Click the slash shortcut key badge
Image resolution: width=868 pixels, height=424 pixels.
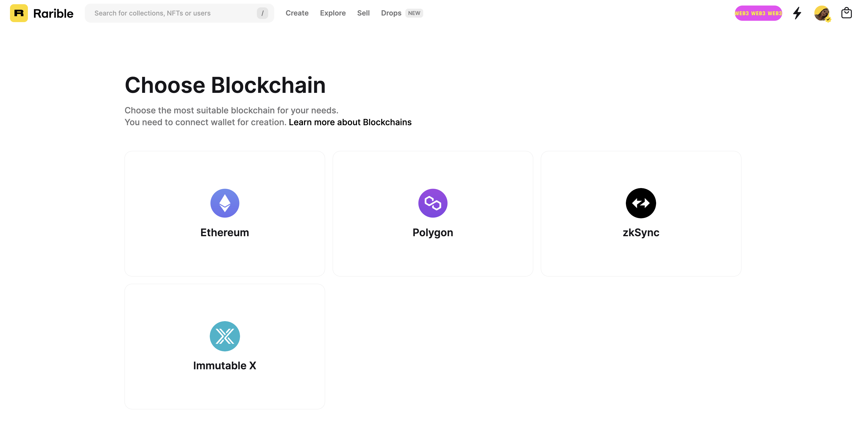(x=262, y=13)
